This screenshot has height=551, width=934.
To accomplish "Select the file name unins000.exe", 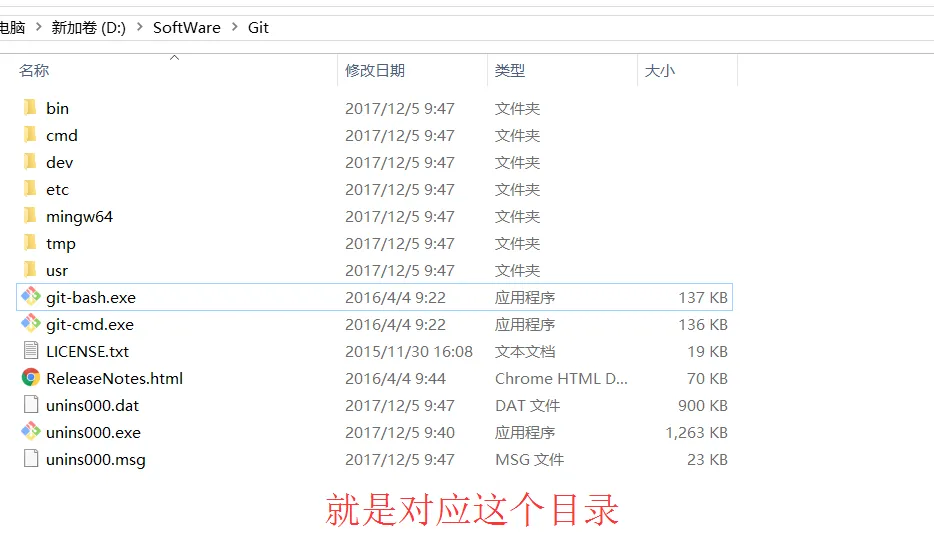I will point(94,432).
